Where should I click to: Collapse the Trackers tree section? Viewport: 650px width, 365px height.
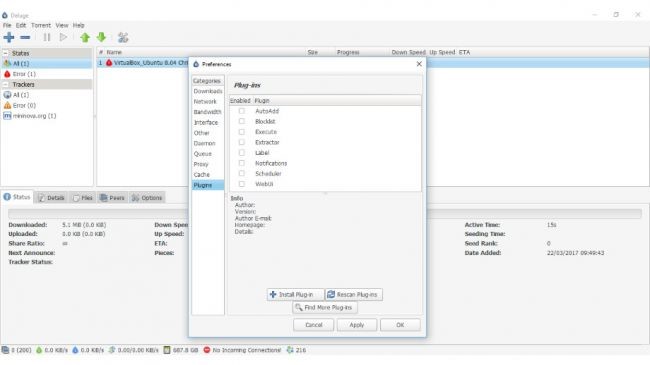click(x=5, y=84)
